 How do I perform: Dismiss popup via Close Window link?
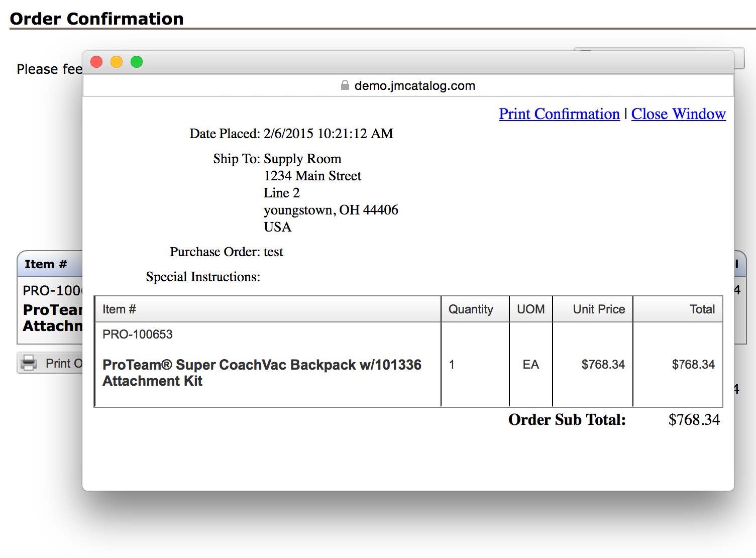pos(679,114)
